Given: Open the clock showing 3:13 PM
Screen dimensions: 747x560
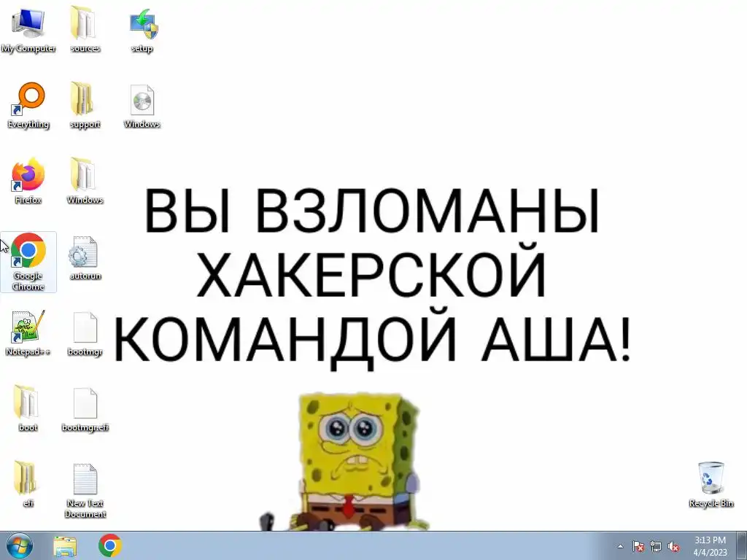Looking at the screenshot, I should coord(710,545).
